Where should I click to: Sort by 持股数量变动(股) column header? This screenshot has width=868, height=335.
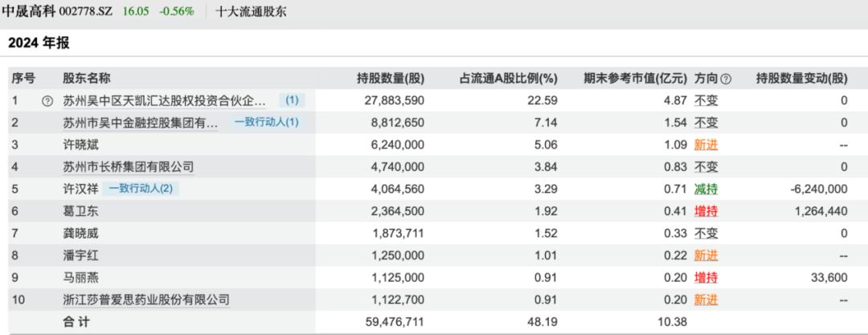click(801, 79)
